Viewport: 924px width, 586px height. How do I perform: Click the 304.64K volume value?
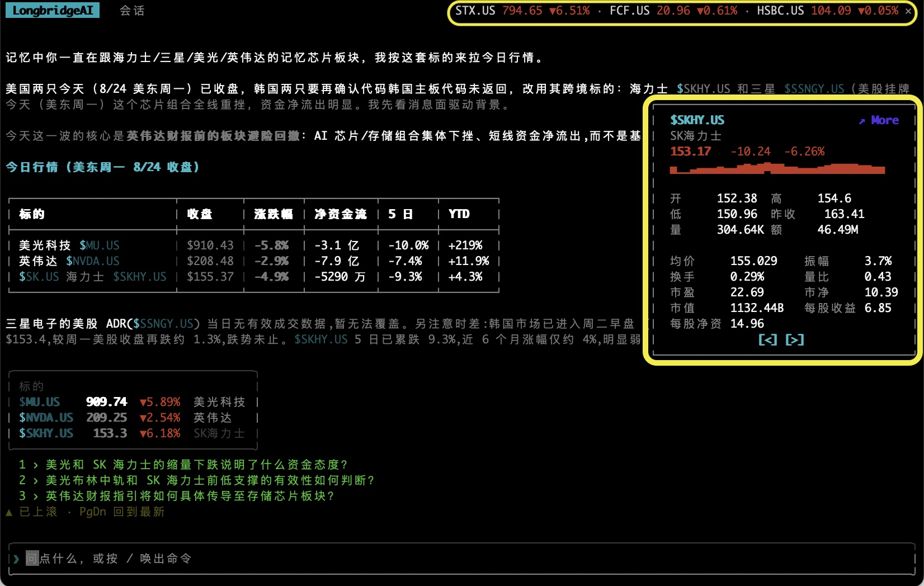pyautogui.click(x=740, y=230)
